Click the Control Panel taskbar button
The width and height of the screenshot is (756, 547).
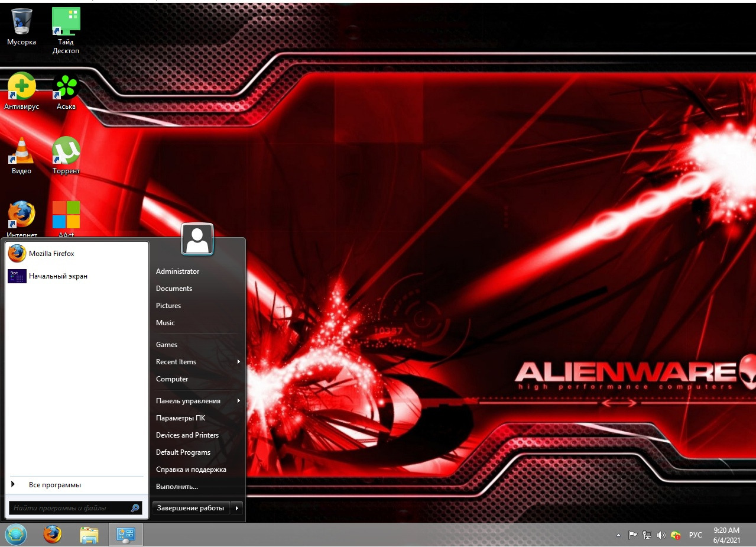point(126,535)
